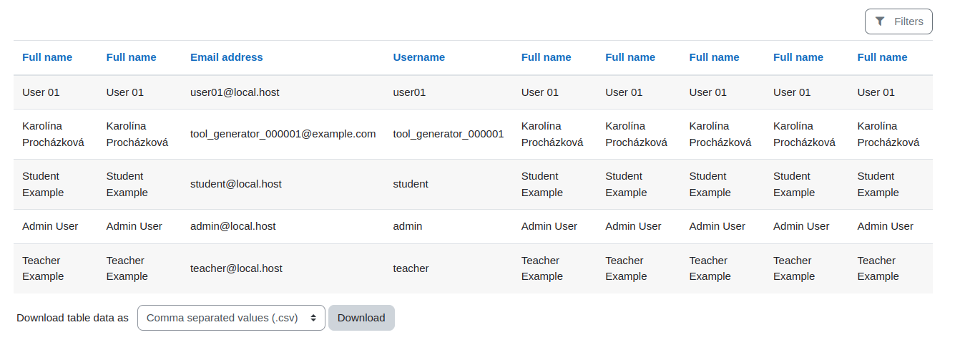Click the funnel icon in Filters button

point(880,21)
